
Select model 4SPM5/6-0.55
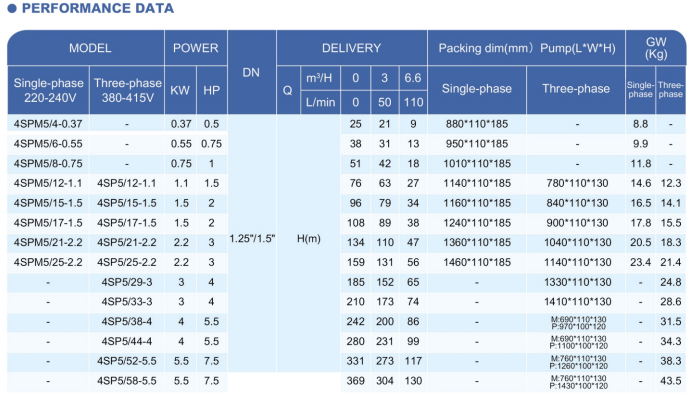(48, 144)
